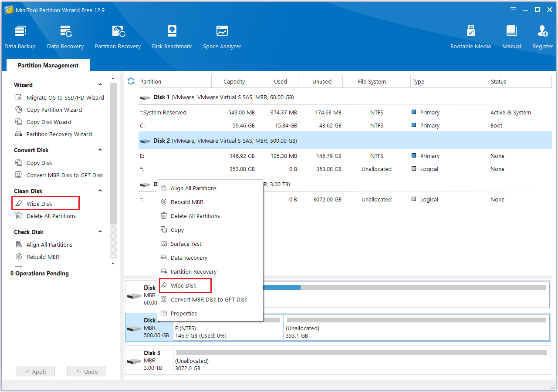Sort by the Capacity column header
Image resolution: width=558 pixels, height=392 pixels.
point(234,81)
